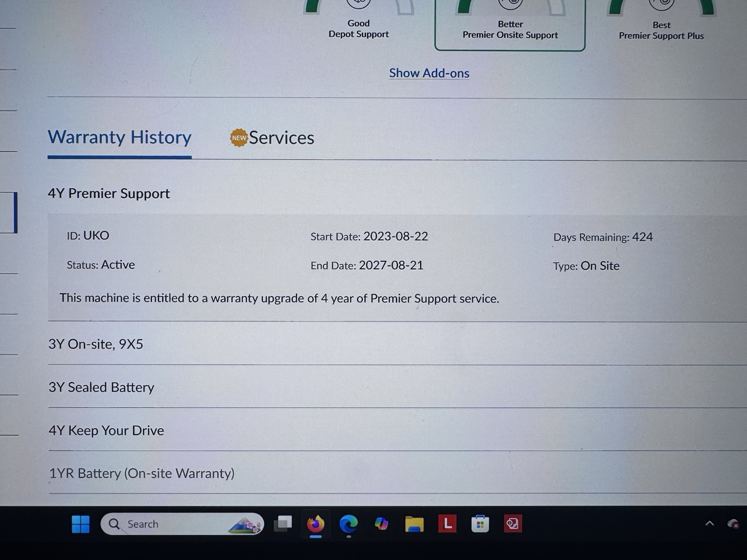Viewport: 747px width, 560px height.
Task: Click the Start Date 2023-08-22 value
Action: coord(395,236)
